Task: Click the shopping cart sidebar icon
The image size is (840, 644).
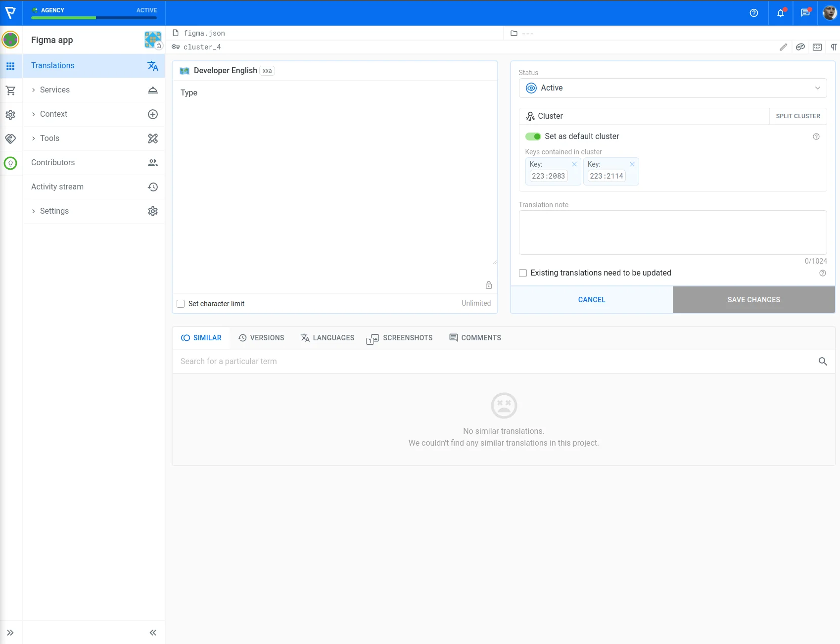Action: tap(10, 91)
